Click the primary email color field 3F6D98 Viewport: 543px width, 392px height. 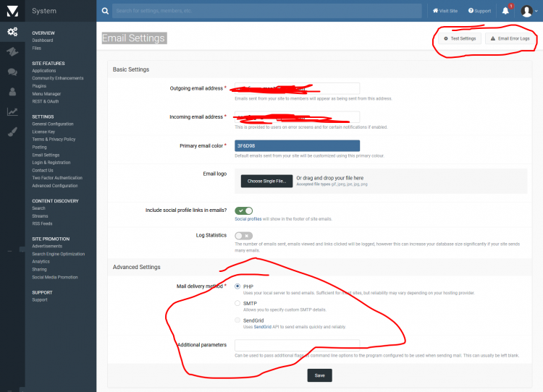[297, 145]
